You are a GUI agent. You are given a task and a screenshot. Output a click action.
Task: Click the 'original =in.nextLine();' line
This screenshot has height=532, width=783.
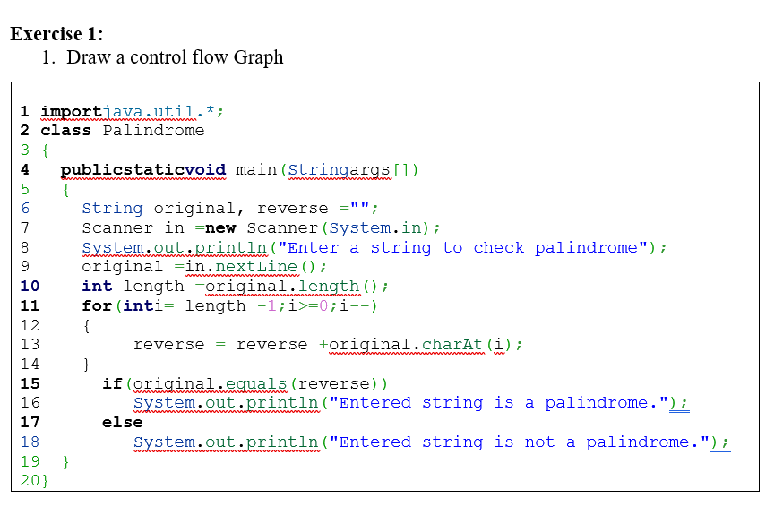pos(204,267)
